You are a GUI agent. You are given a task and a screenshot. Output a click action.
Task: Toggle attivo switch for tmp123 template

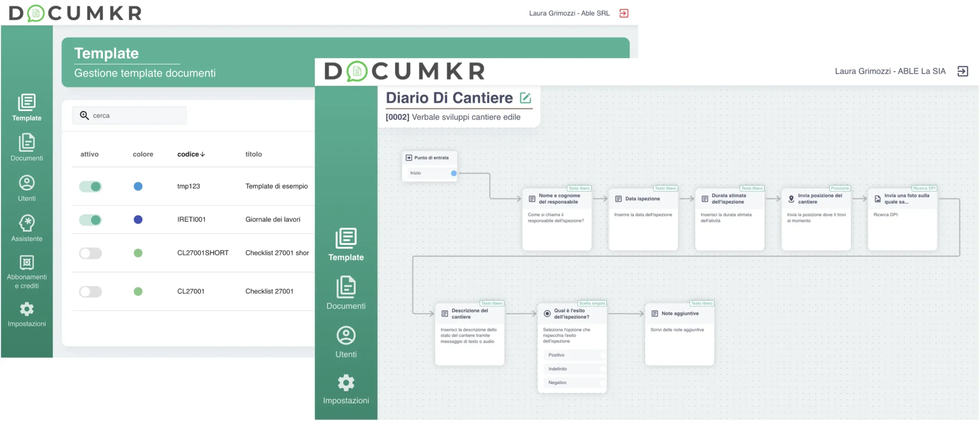click(x=90, y=187)
